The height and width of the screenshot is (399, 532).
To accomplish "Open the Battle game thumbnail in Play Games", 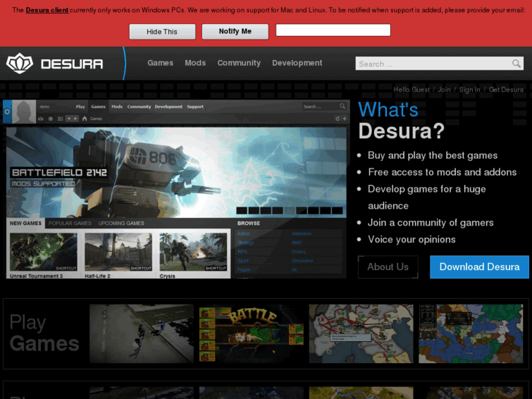I will (x=251, y=333).
